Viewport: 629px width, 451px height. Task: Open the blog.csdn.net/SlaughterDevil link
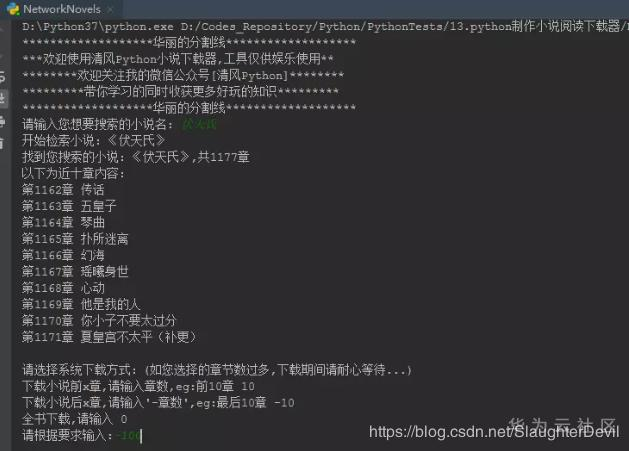494,433
